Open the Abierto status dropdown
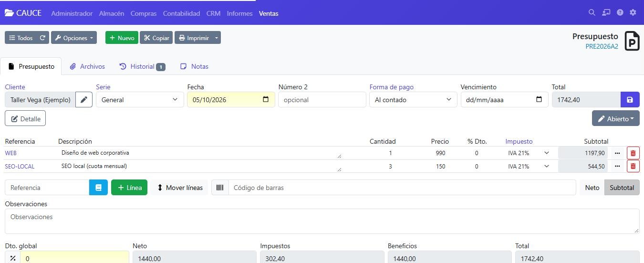 click(x=616, y=118)
